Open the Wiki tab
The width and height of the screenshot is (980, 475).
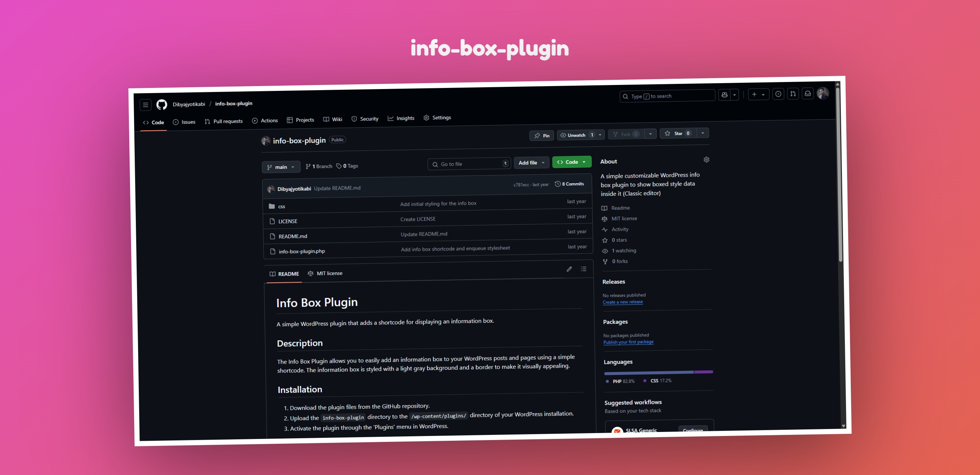[x=332, y=120]
